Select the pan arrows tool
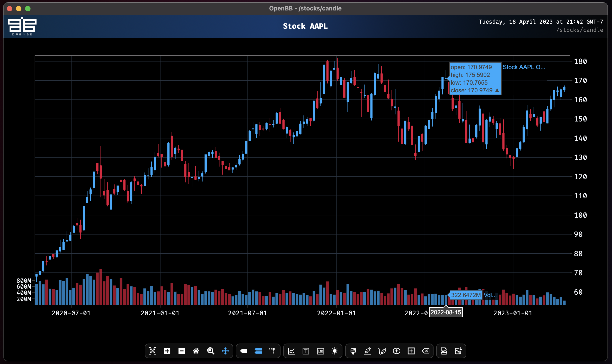The height and width of the screenshot is (364, 612). [225, 351]
